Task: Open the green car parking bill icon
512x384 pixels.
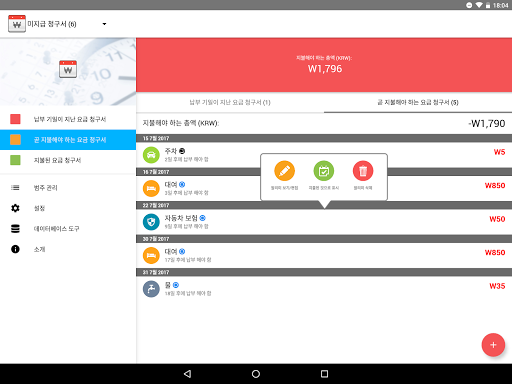Action: pyautogui.click(x=151, y=155)
